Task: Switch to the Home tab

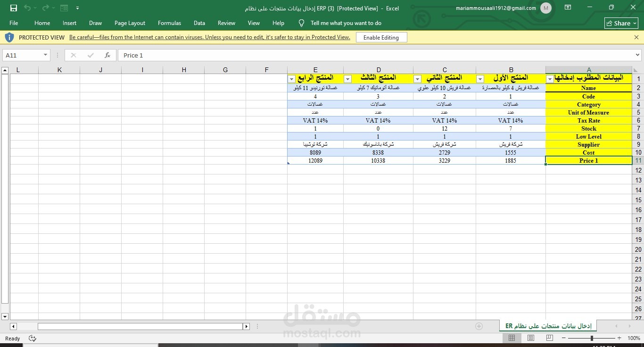Action: [42, 23]
